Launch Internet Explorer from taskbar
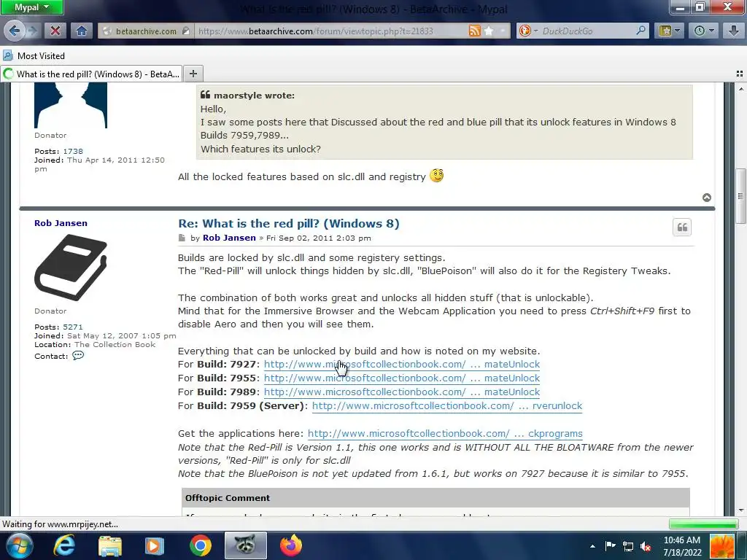747x560 pixels. click(64, 545)
